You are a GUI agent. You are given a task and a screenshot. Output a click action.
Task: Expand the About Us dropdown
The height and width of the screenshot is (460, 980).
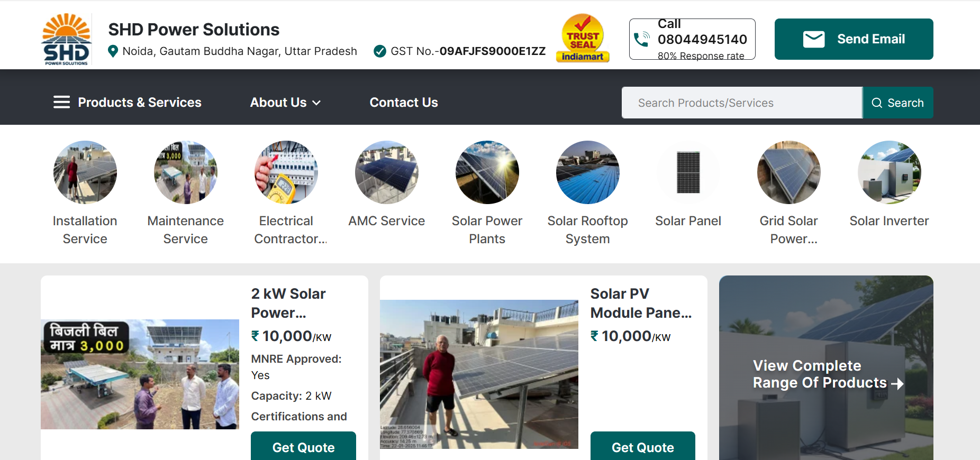point(285,102)
